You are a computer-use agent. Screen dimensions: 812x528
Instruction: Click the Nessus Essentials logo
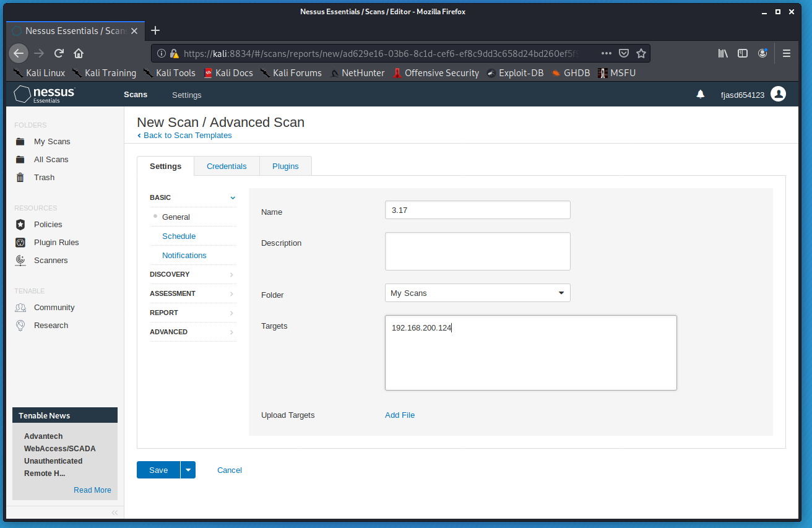[45, 94]
